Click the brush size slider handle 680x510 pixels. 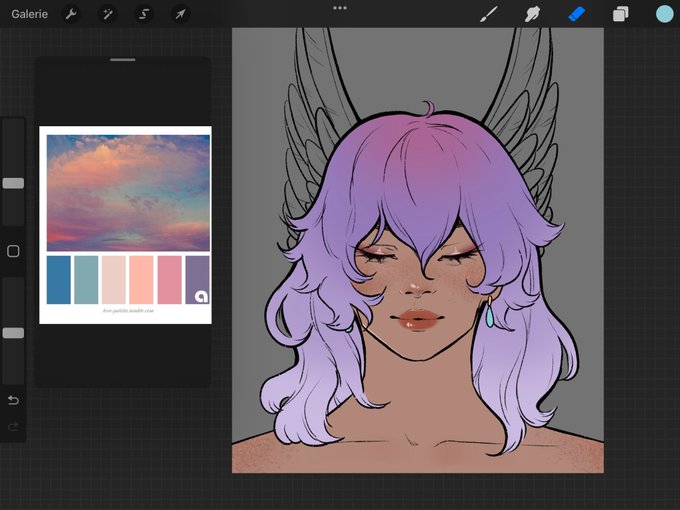coord(13,183)
